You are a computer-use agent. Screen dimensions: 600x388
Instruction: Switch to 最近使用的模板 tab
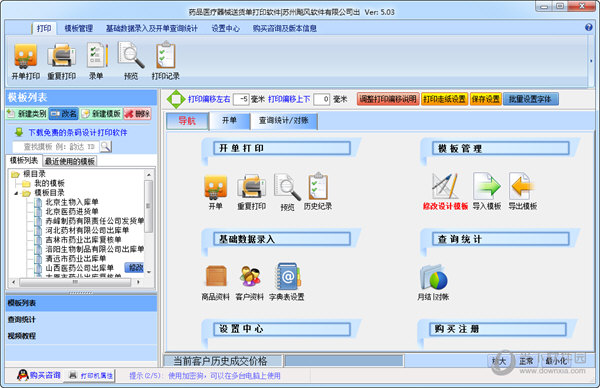pyautogui.click(x=70, y=161)
